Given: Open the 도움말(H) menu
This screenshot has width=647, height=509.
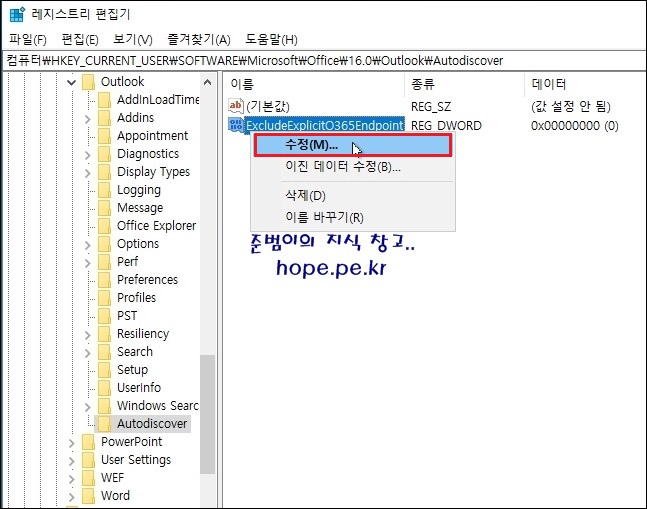Looking at the screenshot, I should pos(271,40).
